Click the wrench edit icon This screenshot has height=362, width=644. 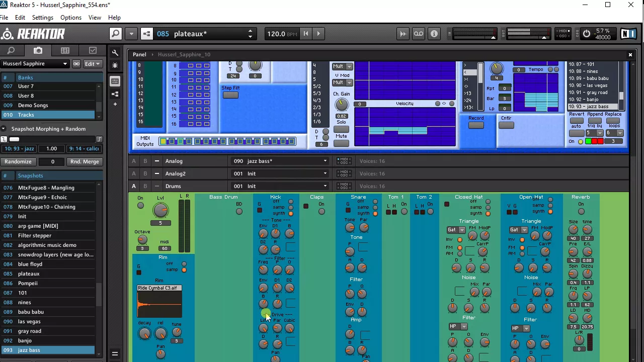click(115, 53)
